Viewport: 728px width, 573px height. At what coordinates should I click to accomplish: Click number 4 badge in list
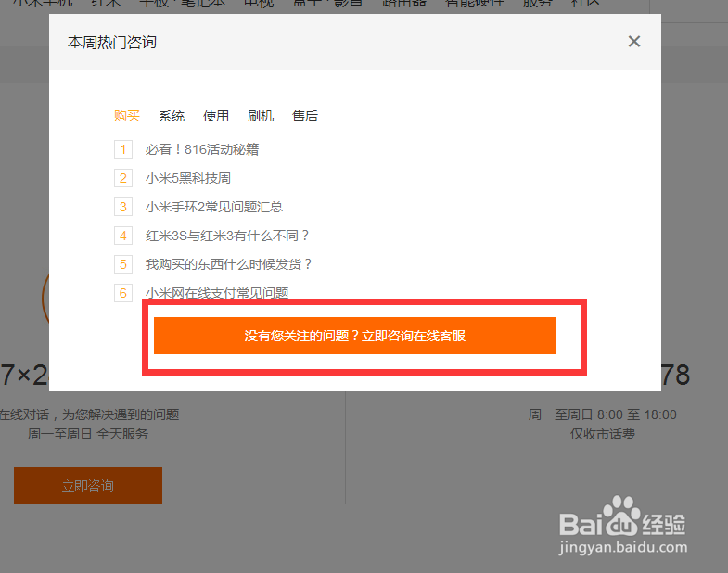(x=123, y=236)
